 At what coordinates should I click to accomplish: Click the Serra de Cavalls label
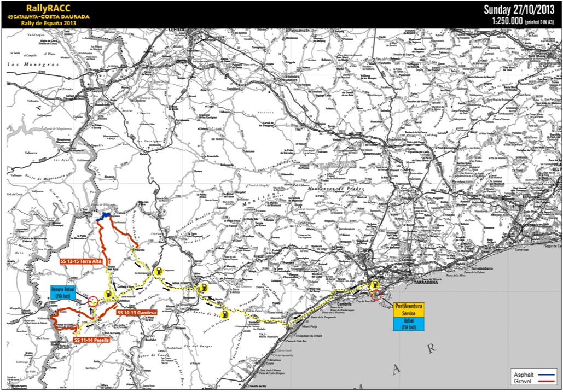coord(148,301)
